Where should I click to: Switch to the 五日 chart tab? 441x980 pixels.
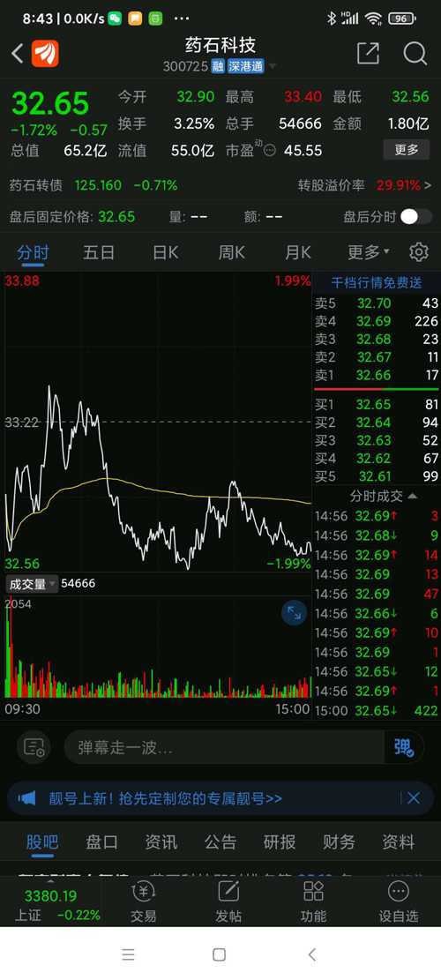coord(99,252)
